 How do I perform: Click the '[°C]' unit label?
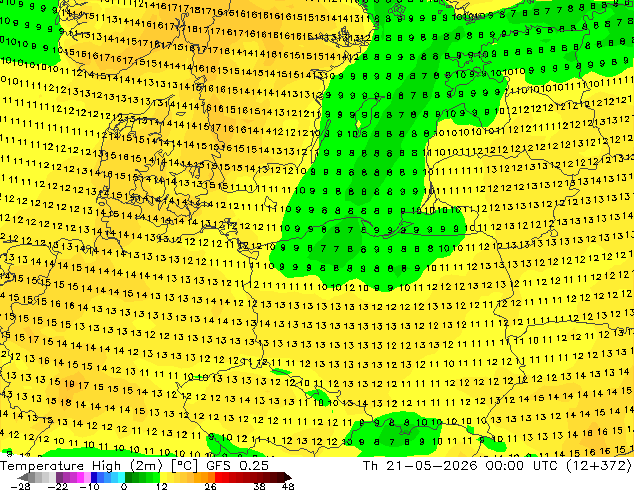click(x=184, y=466)
